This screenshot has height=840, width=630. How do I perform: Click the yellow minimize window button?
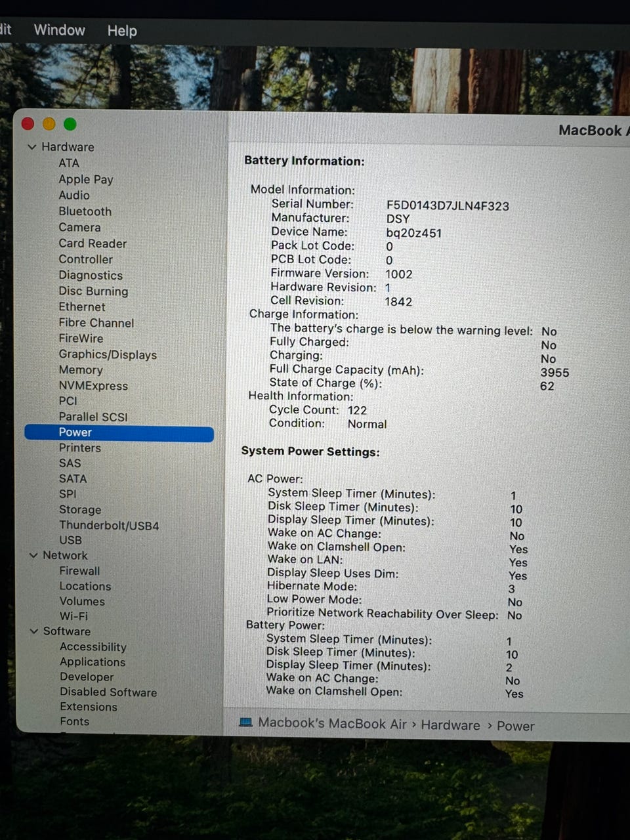[49, 124]
